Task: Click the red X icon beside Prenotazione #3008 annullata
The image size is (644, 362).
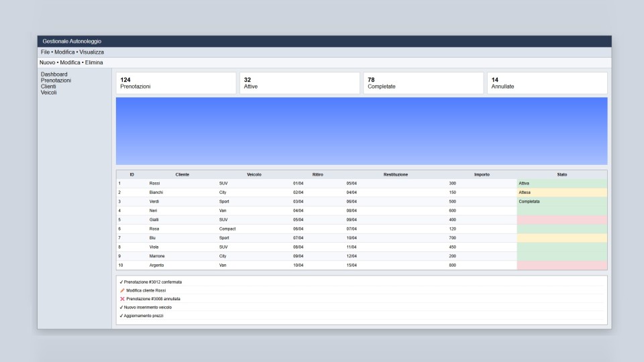Action: coord(122,299)
